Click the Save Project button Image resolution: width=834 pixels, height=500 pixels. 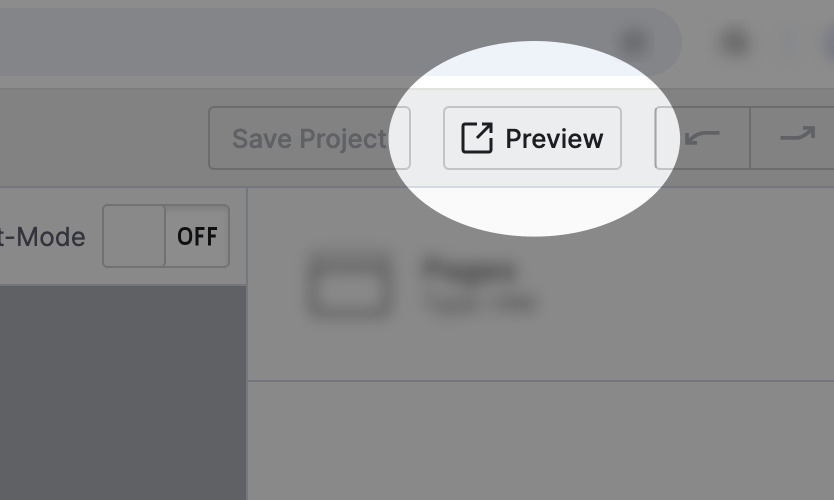[x=308, y=138]
